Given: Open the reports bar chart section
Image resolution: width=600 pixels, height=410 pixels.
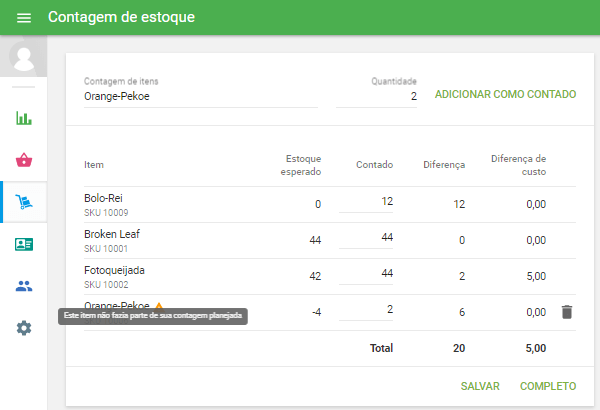Looking at the screenshot, I should click(x=24, y=118).
